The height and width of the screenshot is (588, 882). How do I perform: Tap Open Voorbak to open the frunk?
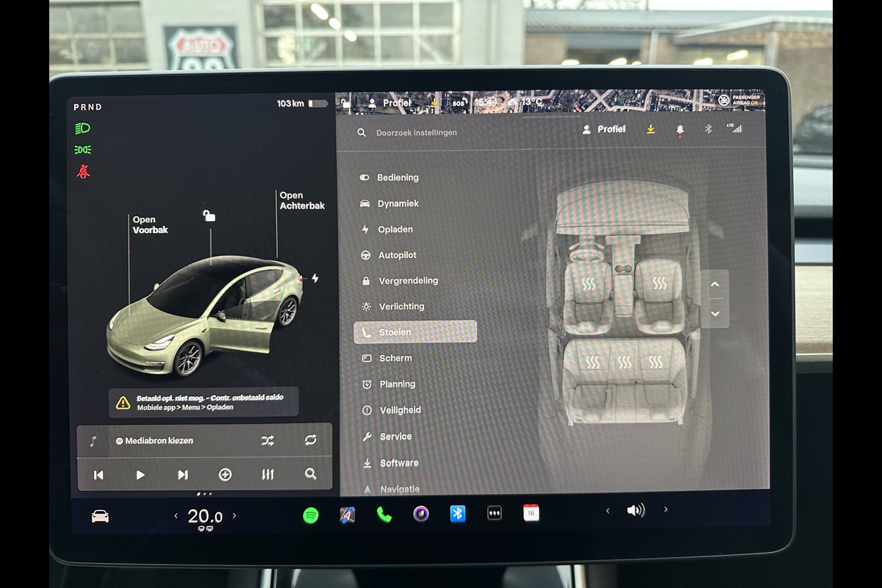(x=150, y=225)
